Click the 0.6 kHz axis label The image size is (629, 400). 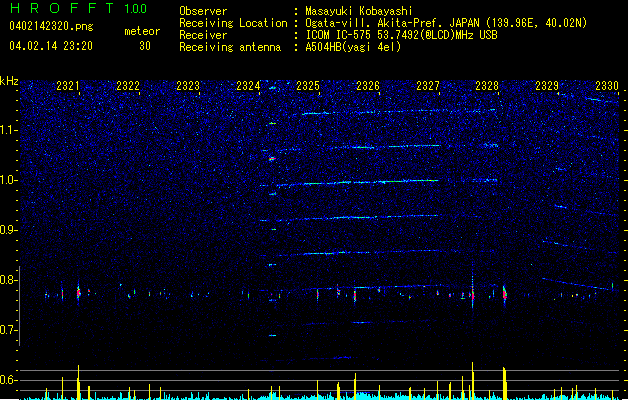8,380
